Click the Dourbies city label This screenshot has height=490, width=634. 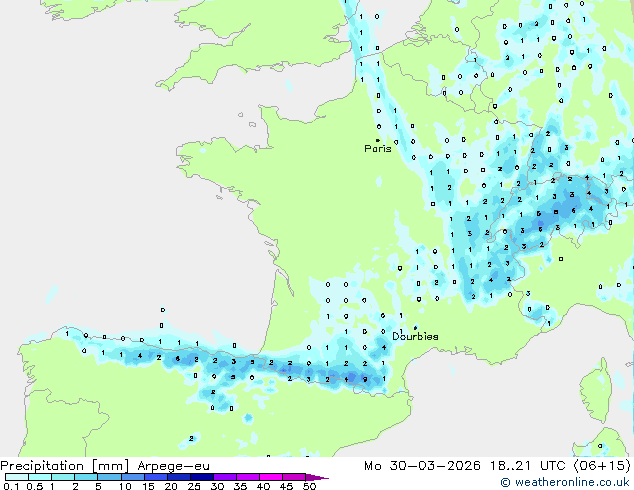pyautogui.click(x=415, y=336)
